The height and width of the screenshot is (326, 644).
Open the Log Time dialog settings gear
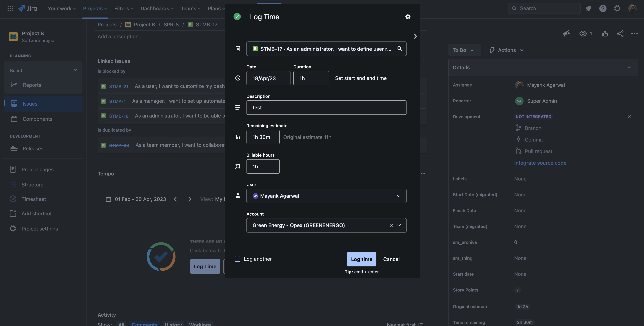(x=408, y=17)
